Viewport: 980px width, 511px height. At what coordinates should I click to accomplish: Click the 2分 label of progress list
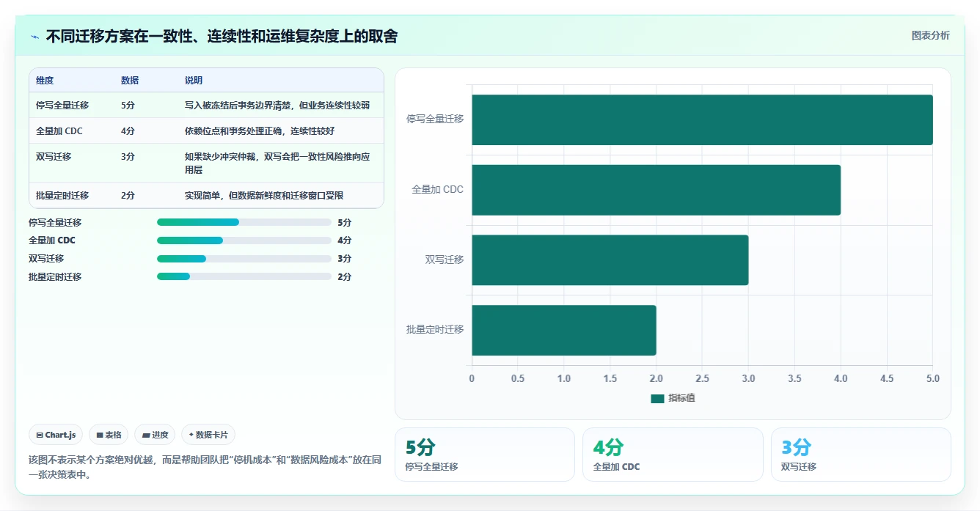click(x=344, y=276)
